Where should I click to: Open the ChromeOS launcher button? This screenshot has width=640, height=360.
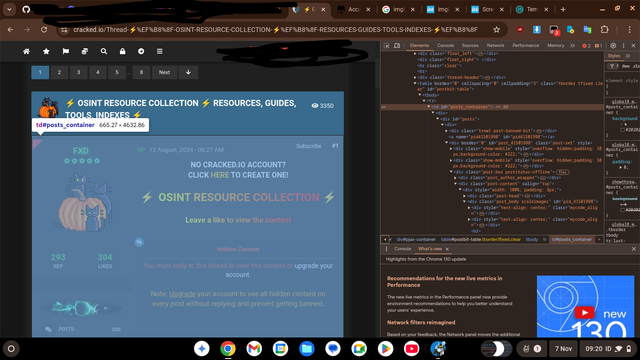click(x=11, y=349)
